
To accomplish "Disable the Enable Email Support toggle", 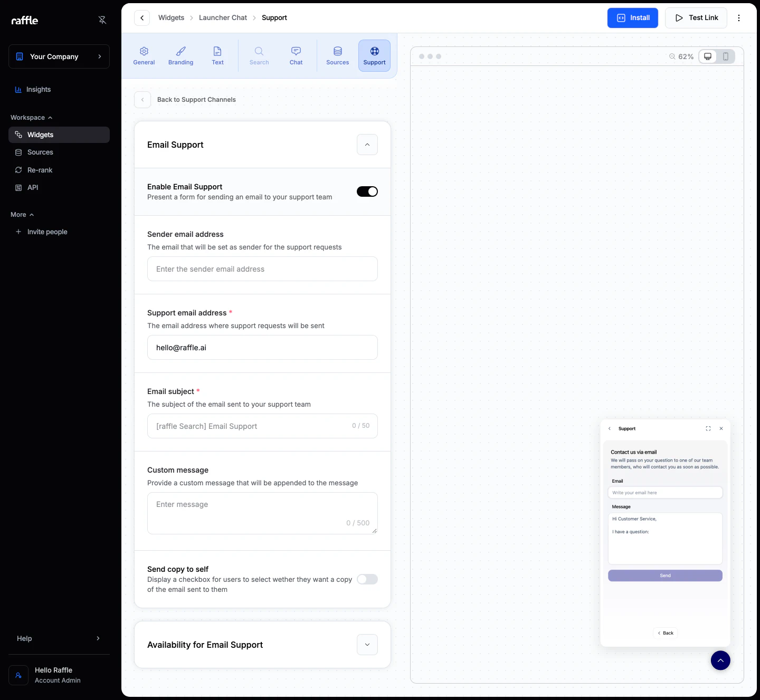I will 367,191.
